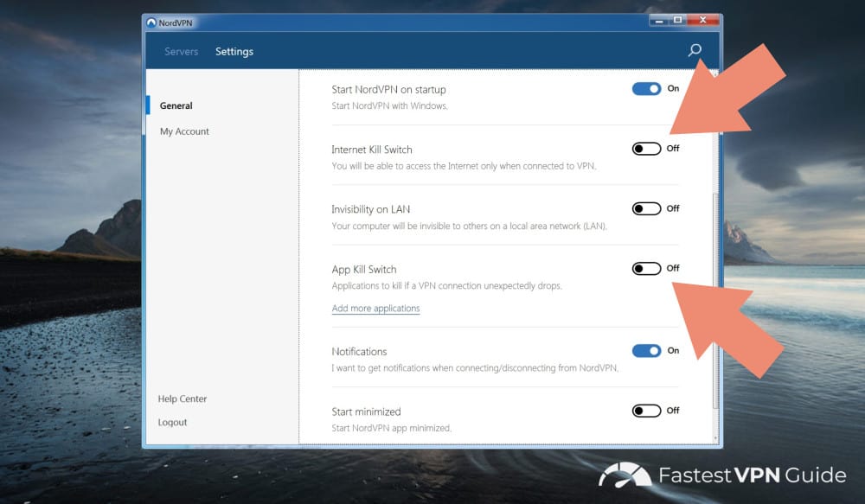Select the Settings tab
865x504 pixels.
pos(234,51)
